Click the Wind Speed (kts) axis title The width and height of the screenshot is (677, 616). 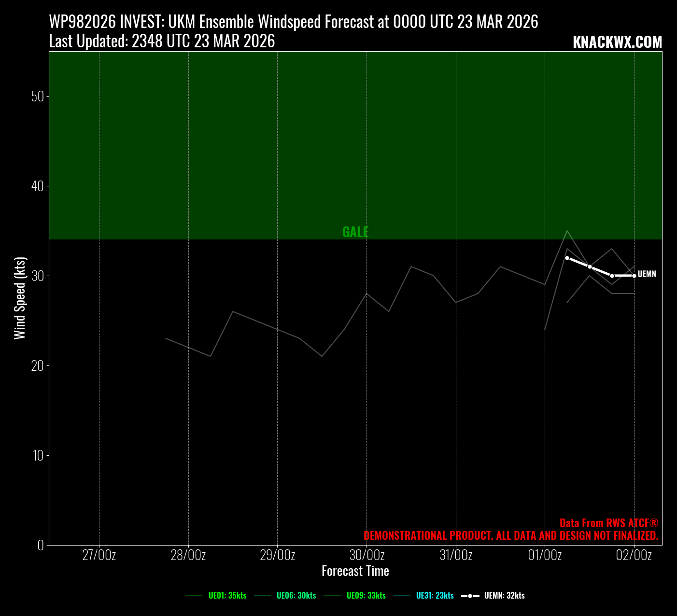pyautogui.click(x=19, y=298)
